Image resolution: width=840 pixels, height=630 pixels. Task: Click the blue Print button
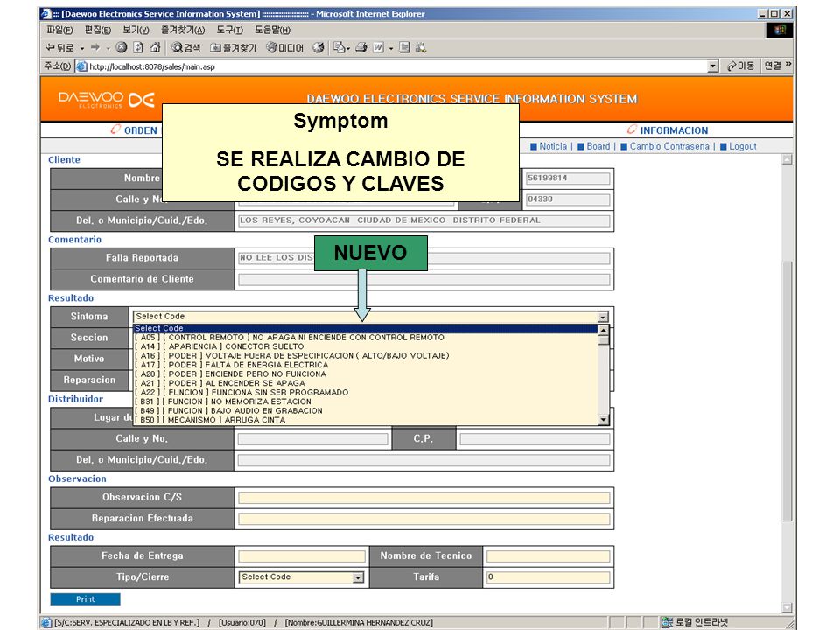coord(85,598)
